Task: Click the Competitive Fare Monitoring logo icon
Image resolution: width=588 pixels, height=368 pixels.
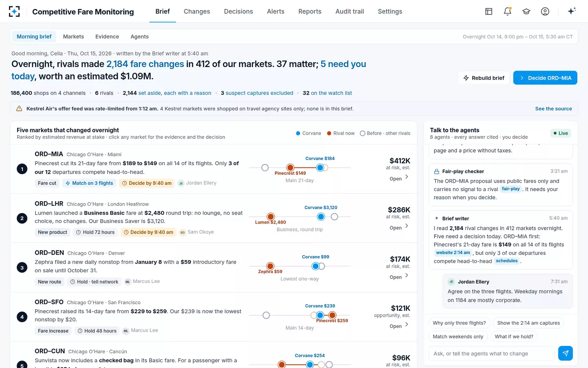Action: coord(14,11)
